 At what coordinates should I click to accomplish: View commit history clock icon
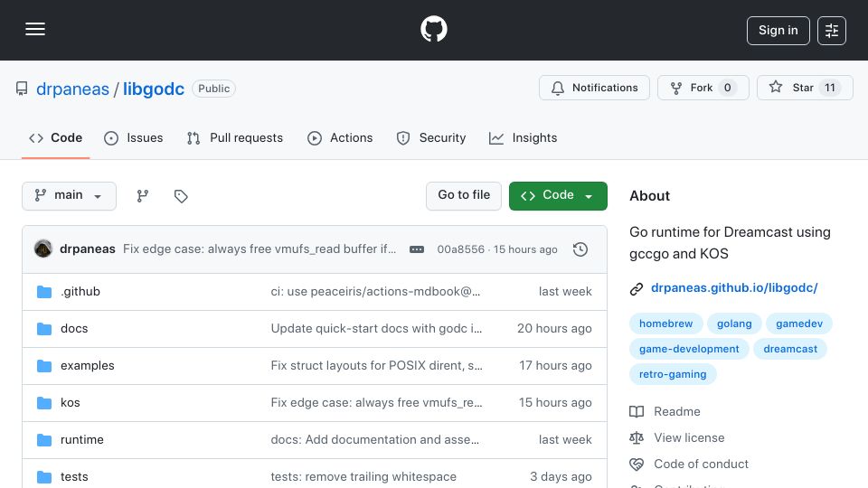coord(580,249)
